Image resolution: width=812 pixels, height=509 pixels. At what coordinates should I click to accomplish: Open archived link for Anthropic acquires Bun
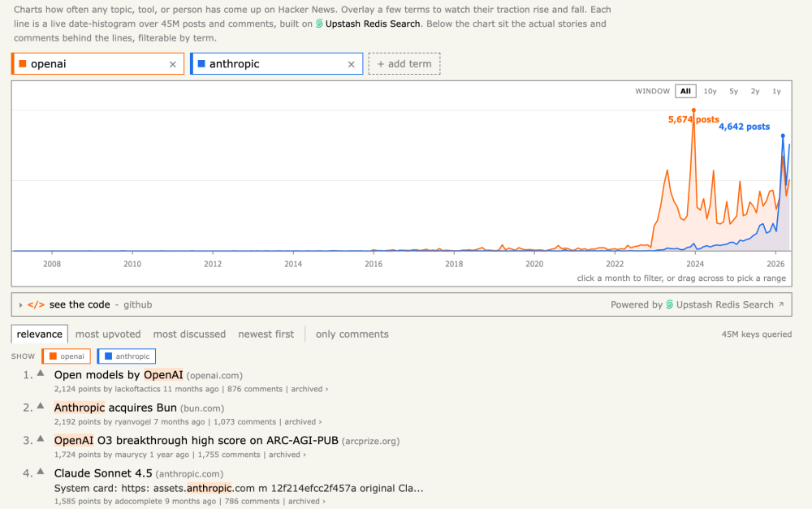pyautogui.click(x=303, y=422)
